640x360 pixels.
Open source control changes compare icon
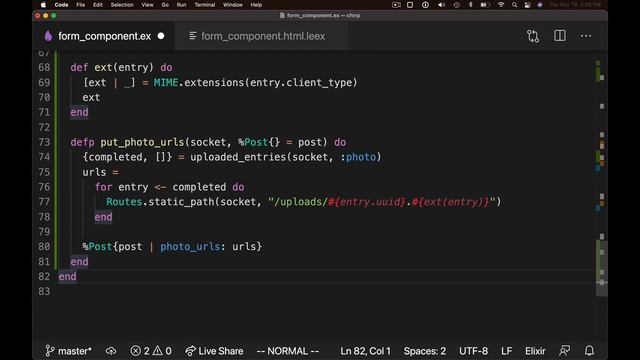coord(533,36)
